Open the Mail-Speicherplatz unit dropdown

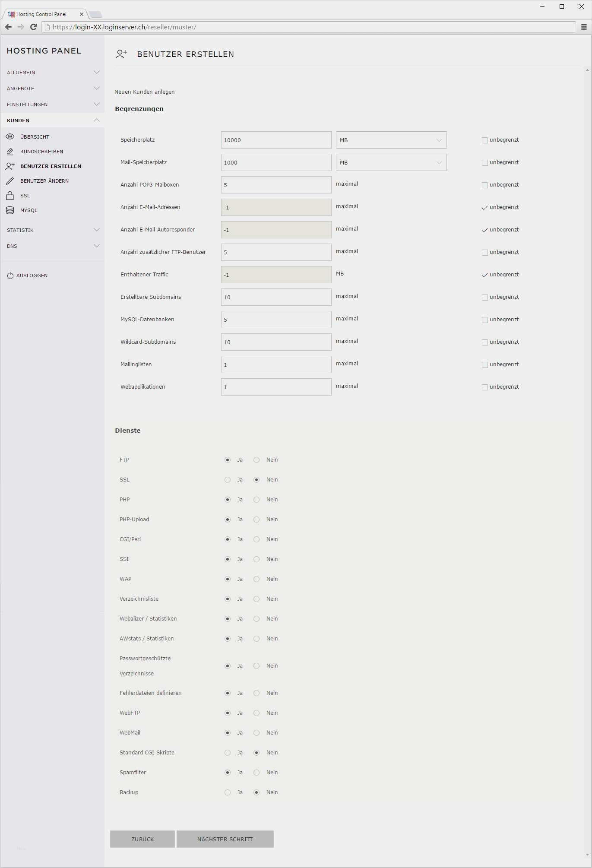click(391, 163)
